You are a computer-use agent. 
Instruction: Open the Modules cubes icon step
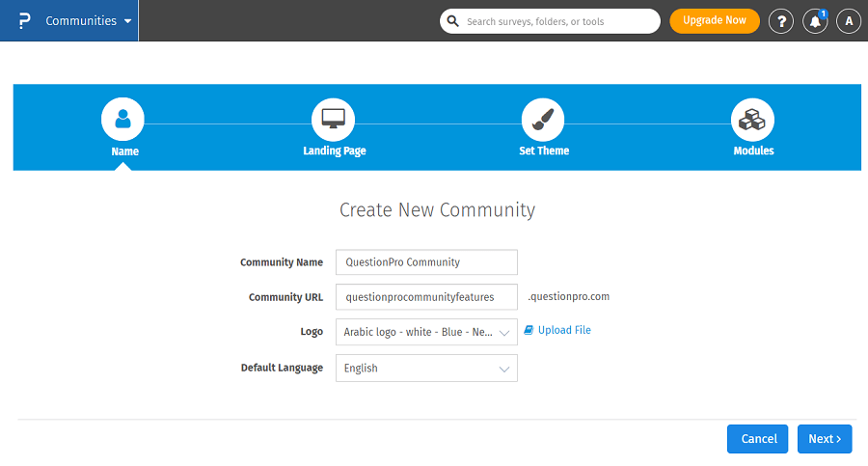[x=752, y=120]
